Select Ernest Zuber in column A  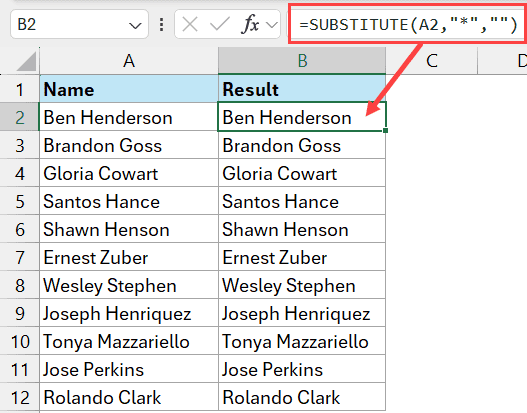coord(129,257)
